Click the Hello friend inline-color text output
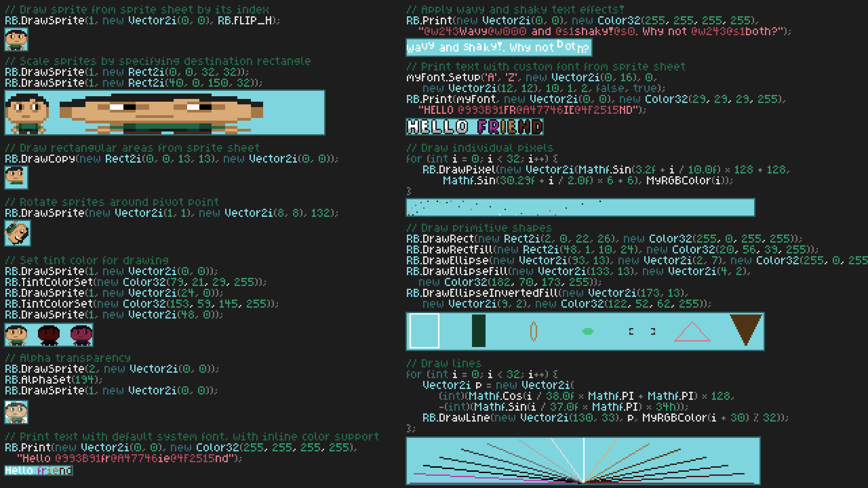Image resolution: width=868 pixels, height=488 pixels. click(x=38, y=470)
